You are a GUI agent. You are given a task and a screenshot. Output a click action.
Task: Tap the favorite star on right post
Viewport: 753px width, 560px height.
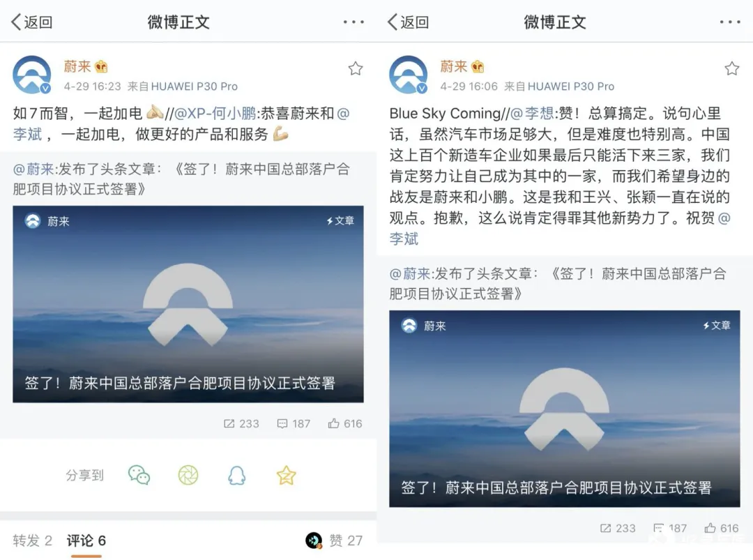(x=732, y=68)
